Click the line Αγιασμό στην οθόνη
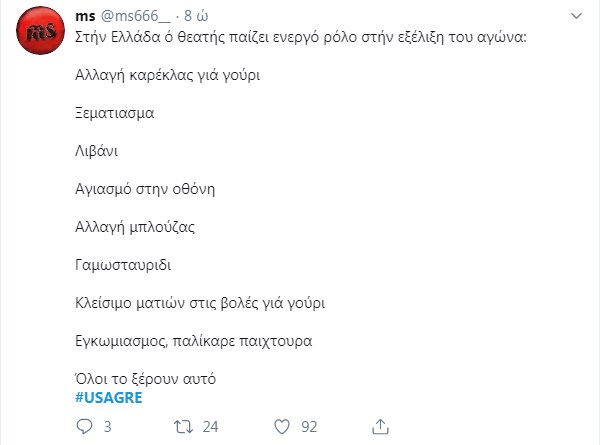This screenshot has width=600, height=445. (x=145, y=189)
